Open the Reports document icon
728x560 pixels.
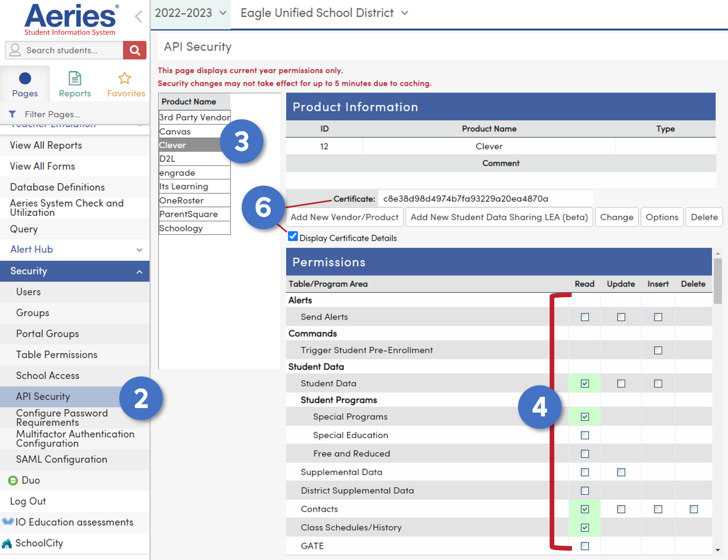point(75,79)
